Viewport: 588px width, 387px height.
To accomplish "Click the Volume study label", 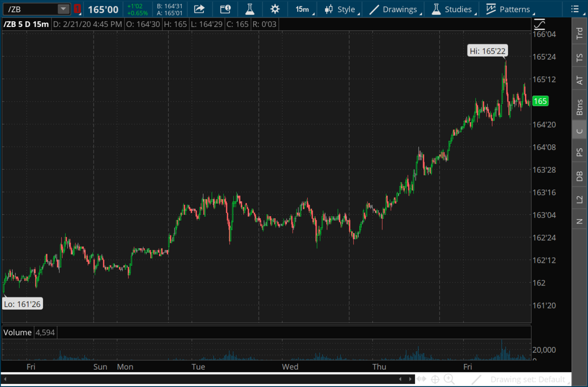I will 18,333.
